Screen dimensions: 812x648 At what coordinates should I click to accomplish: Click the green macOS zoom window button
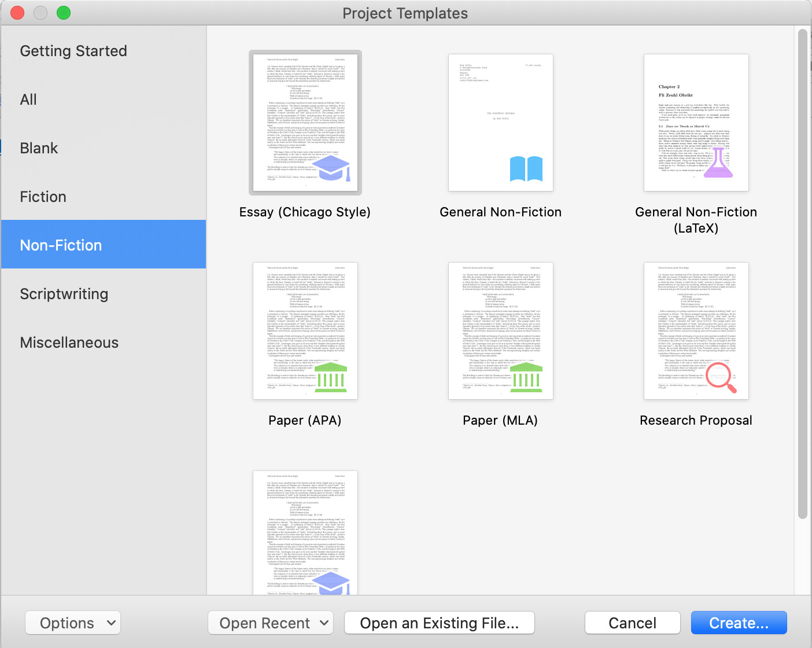(x=64, y=13)
